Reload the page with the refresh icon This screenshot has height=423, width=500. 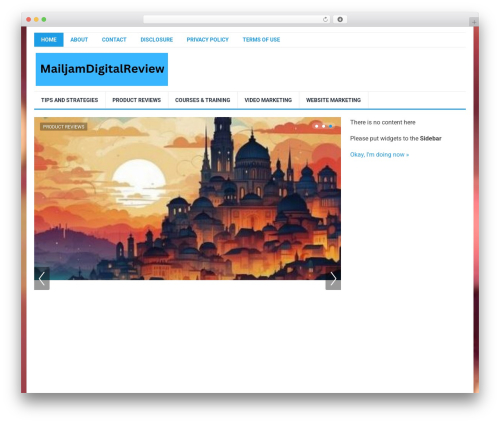(x=325, y=20)
